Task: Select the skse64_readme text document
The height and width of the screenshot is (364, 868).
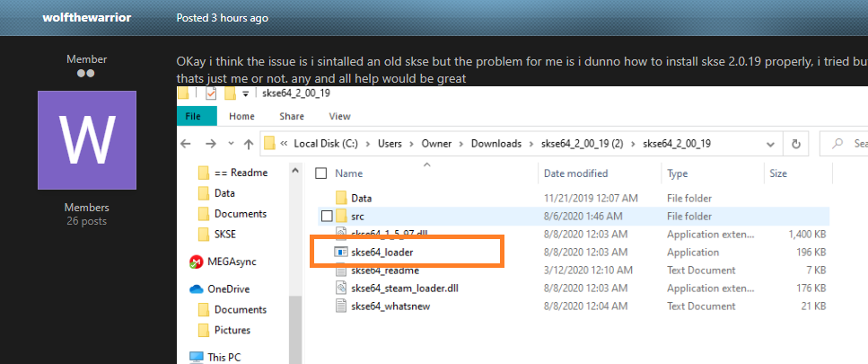Action: 385,271
